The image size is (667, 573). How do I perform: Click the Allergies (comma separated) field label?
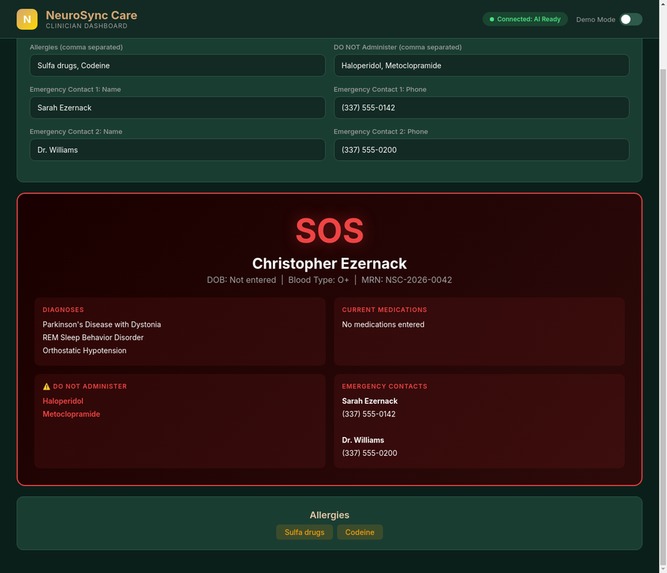(x=76, y=47)
